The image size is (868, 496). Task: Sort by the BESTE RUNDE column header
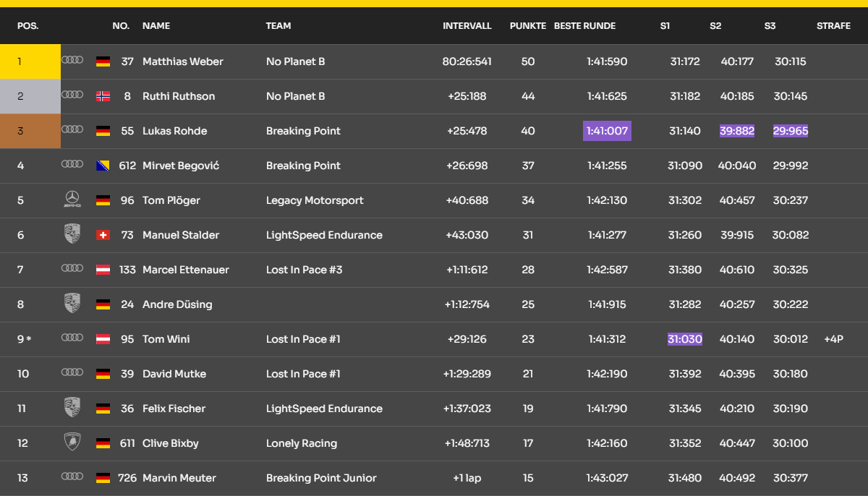(584, 25)
